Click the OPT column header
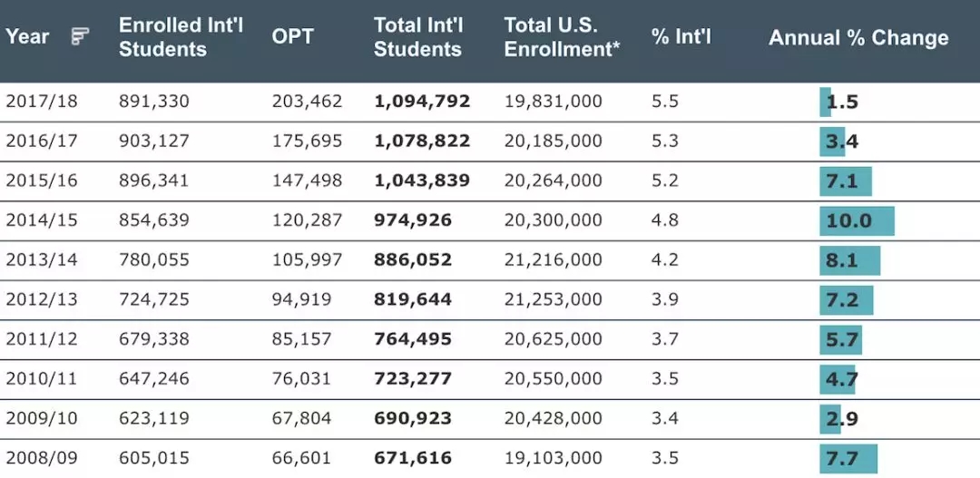Viewport: 980px width, 478px height. tap(292, 37)
